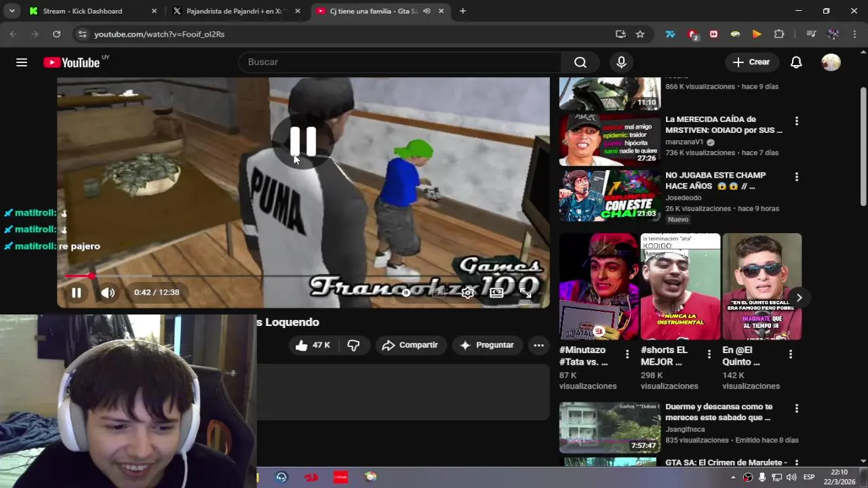Enter fullscreen mode in the player

pos(526,293)
